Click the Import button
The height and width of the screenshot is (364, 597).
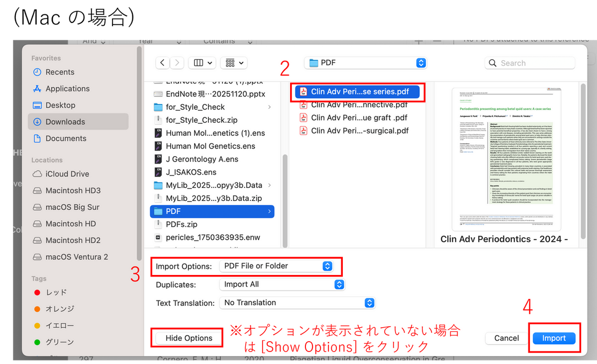[554, 338]
